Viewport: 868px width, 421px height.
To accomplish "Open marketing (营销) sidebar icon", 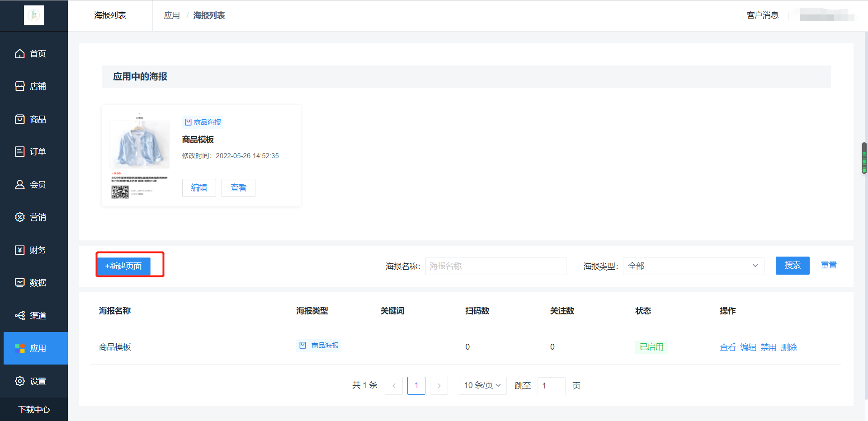I will coord(20,217).
